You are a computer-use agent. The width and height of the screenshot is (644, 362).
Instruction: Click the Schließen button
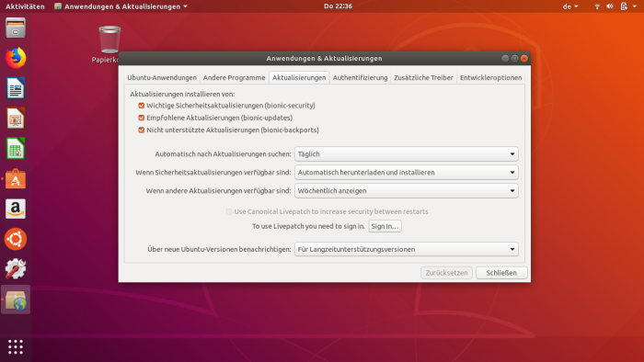(x=501, y=273)
